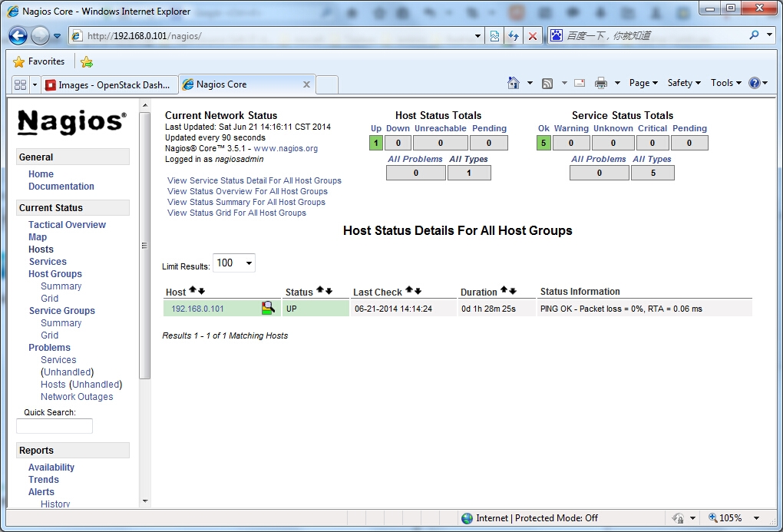The height and width of the screenshot is (532, 783).
Task: Sort Host column ascending arrow
Action: pos(193,290)
